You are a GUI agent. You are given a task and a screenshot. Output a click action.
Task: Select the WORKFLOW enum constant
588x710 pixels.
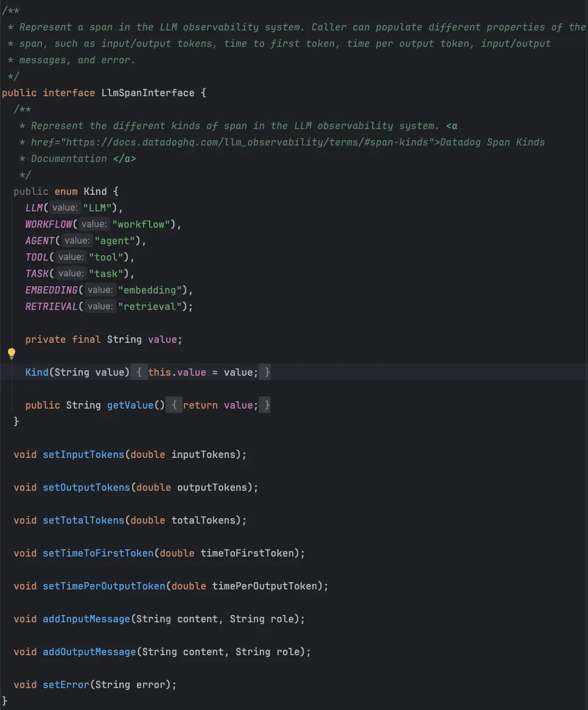pos(49,225)
